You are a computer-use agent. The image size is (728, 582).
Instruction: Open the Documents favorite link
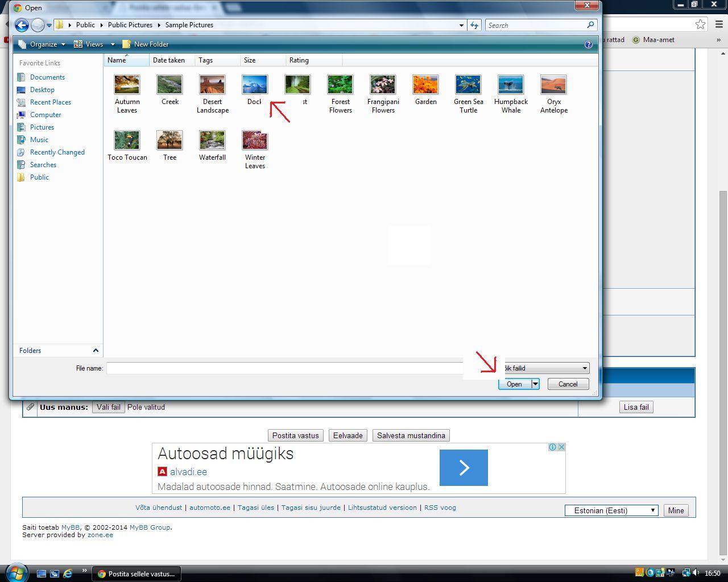point(47,77)
